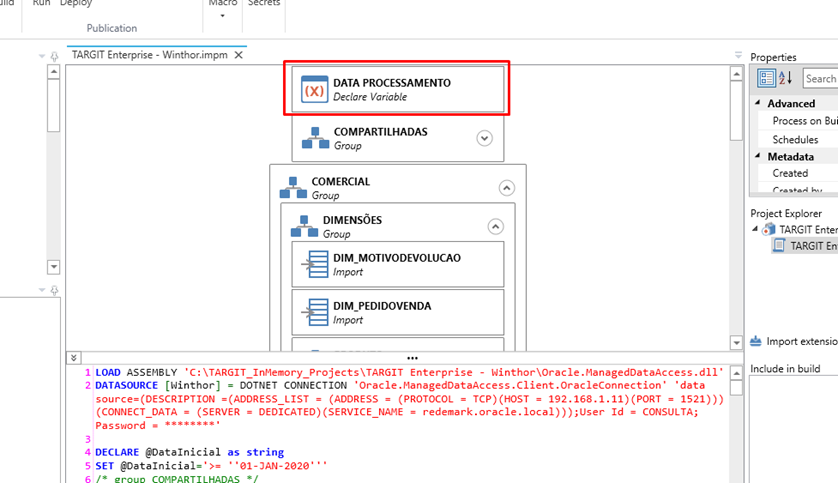
Task: Collapse the TARGIT Enterprise project tree node
Action: tap(755, 229)
